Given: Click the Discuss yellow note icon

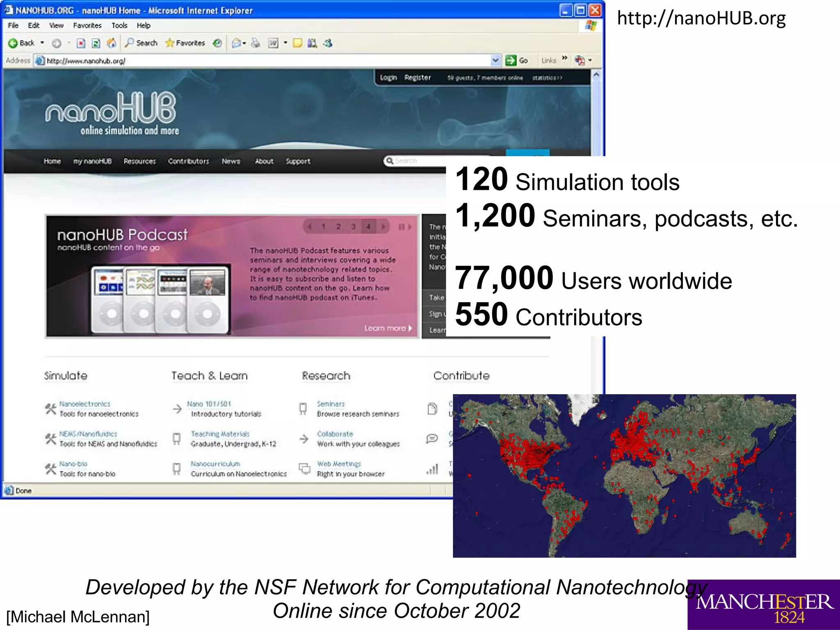Looking at the screenshot, I should point(298,43).
